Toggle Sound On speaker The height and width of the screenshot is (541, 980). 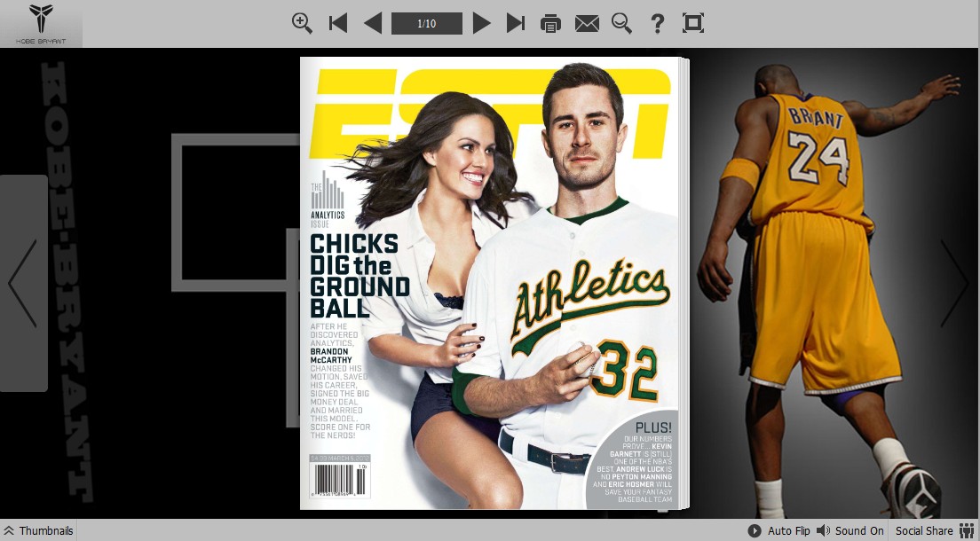[850, 530]
